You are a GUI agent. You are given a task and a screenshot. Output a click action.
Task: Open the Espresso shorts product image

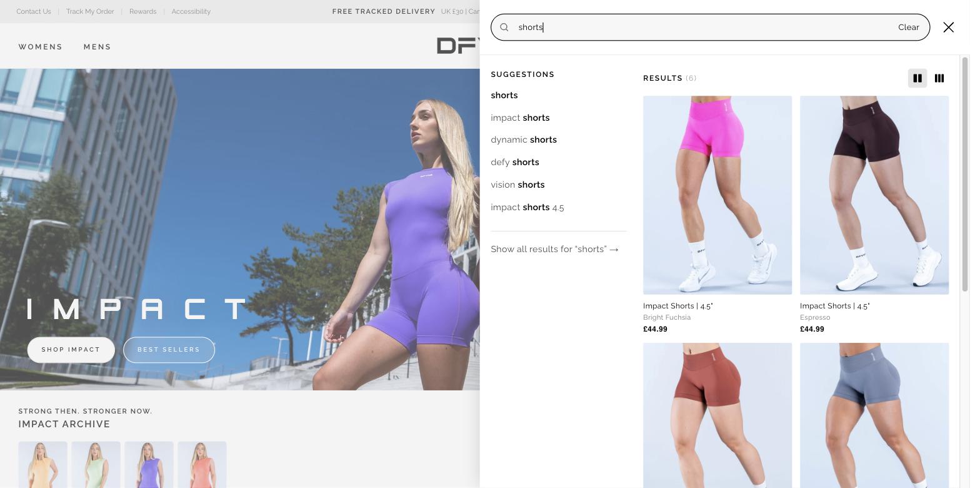[x=874, y=195]
